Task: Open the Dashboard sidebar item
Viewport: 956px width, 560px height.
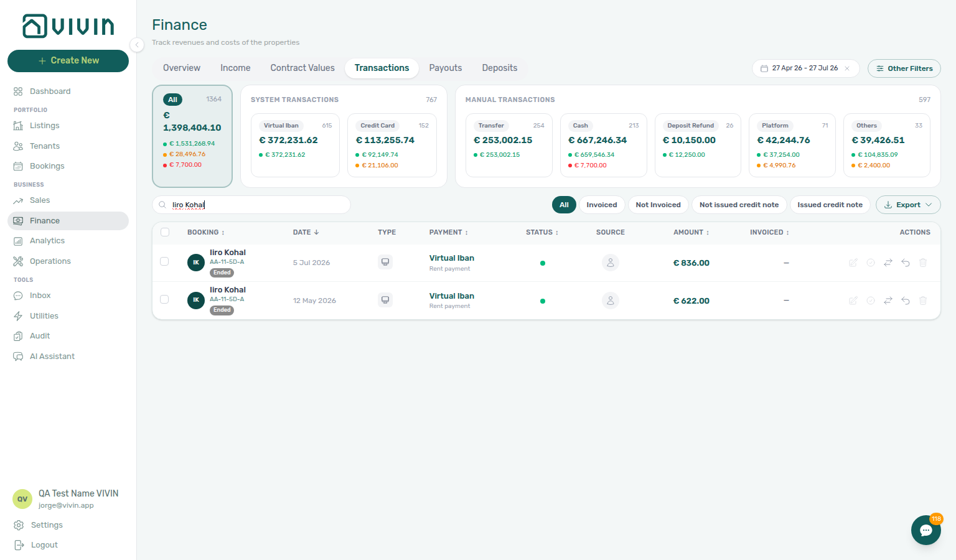Action: tap(68, 91)
